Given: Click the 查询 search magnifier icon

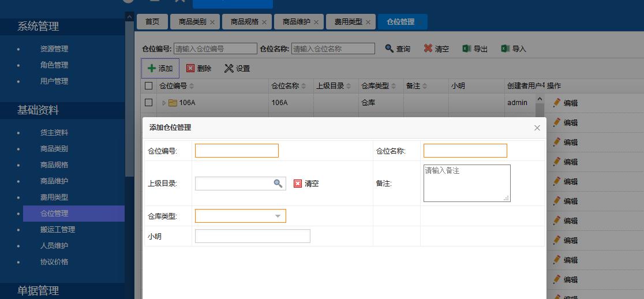Looking at the screenshot, I should (390, 49).
